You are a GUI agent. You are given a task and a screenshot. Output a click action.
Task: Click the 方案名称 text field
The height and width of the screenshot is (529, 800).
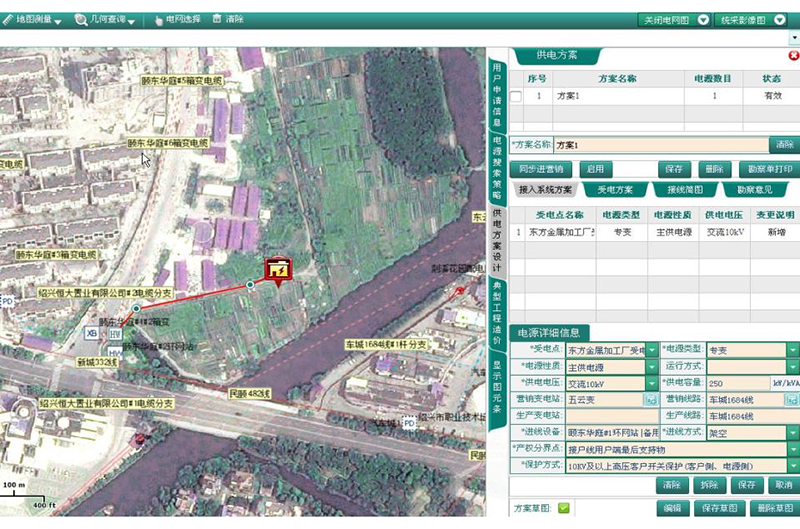pos(660,145)
